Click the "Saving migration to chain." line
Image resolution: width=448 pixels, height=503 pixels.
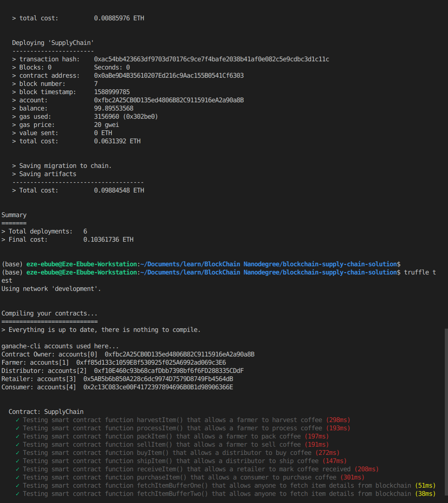point(62,166)
